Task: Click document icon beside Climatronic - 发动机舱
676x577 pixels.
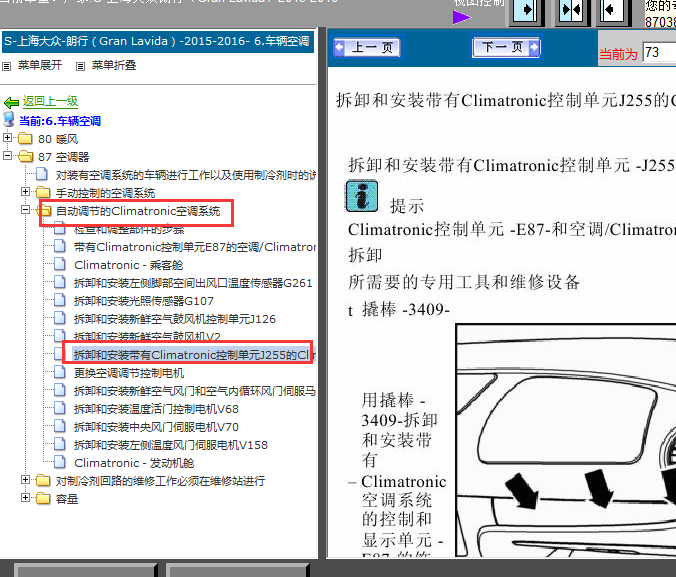Action: pyautogui.click(x=60, y=462)
